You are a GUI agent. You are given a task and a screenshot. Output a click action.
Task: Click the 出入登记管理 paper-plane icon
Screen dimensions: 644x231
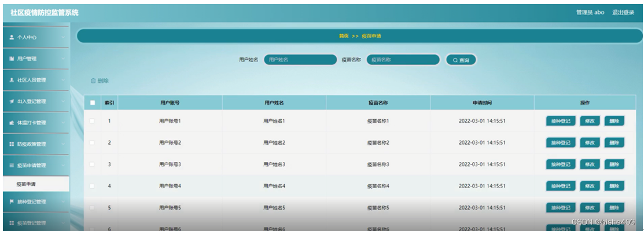coord(12,101)
